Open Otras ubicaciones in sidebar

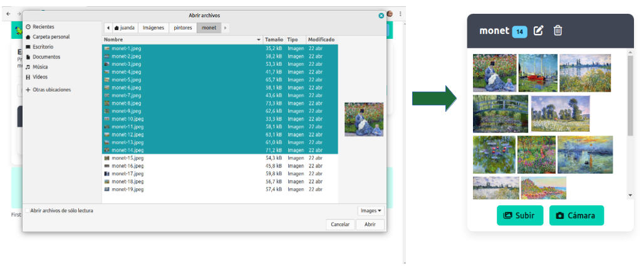point(51,90)
